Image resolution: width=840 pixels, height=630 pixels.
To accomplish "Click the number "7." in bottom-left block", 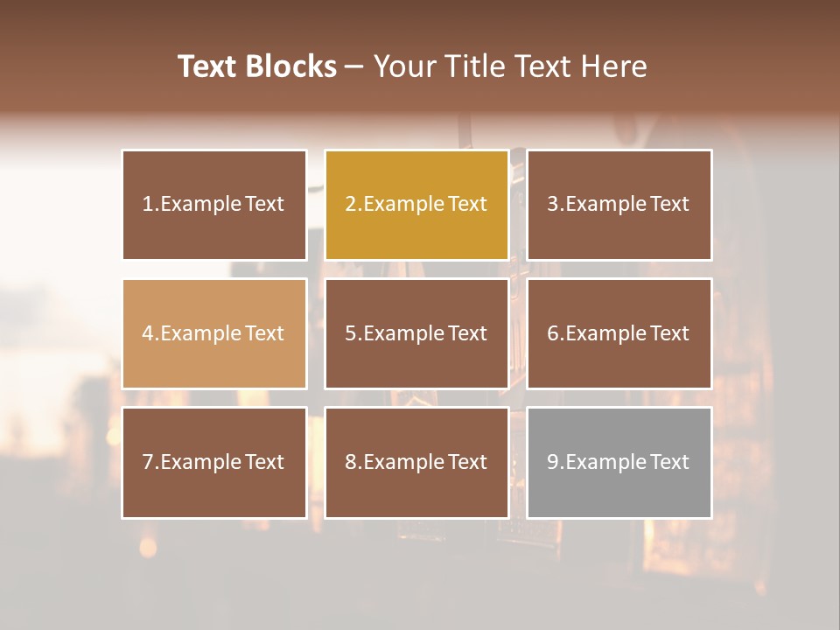I will tap(150, 462).
